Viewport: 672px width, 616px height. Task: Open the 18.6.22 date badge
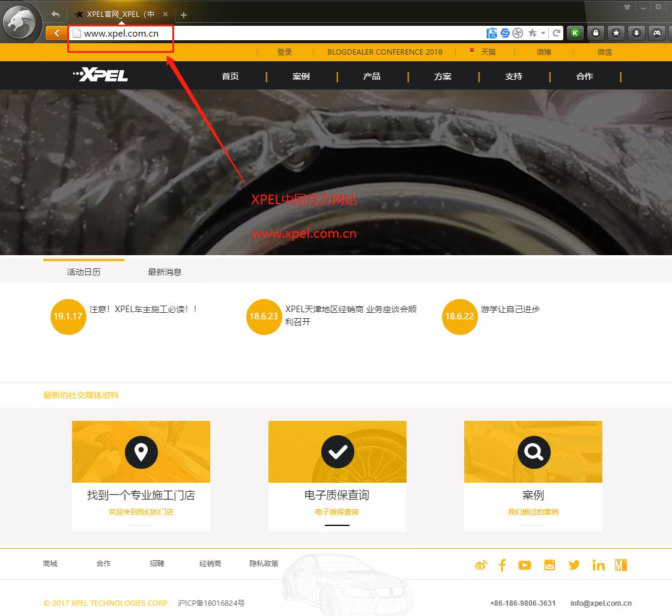(x=459, y=316)
